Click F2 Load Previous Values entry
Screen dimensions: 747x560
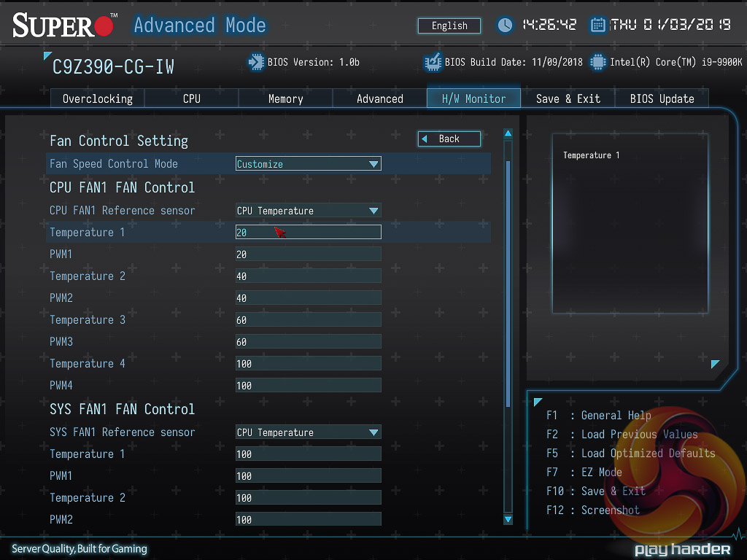coord(622,435)
